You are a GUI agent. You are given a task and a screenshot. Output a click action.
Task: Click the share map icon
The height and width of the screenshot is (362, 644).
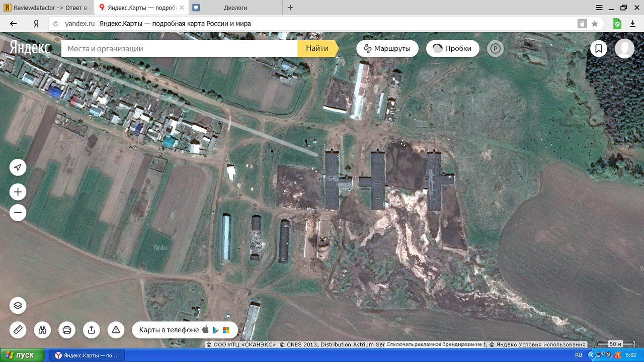[x=92, y=330]
